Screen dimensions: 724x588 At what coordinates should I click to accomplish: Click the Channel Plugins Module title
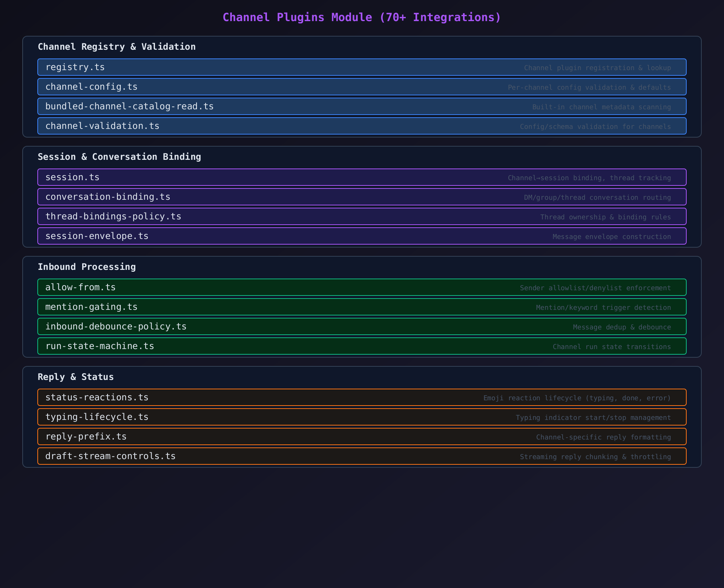(x=362, y=17)
